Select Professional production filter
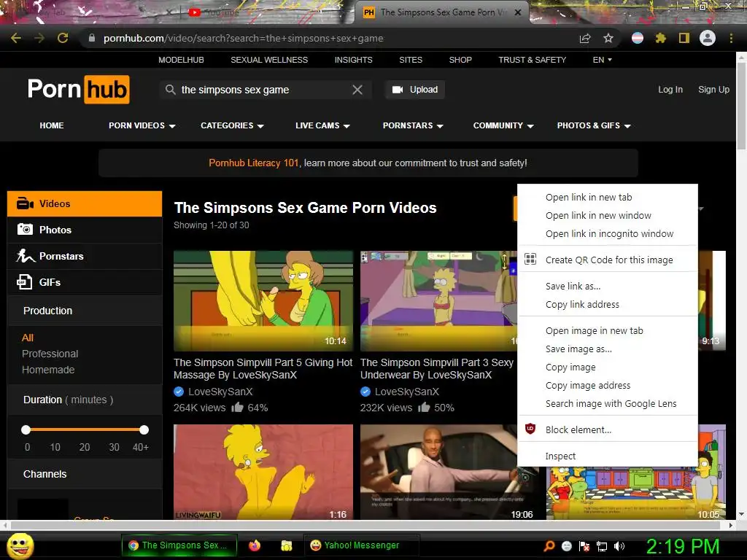The height and width of the screenshot is (560, 747). (50, 354)
